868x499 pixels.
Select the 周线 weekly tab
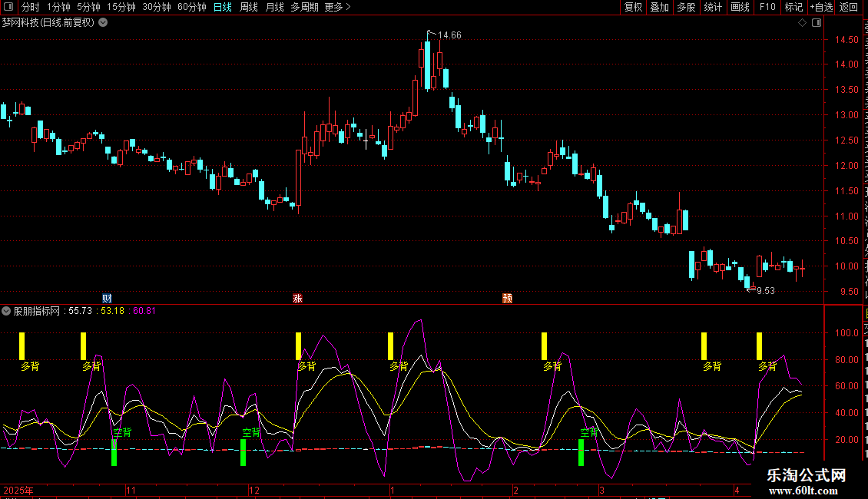tap(249, 7)
